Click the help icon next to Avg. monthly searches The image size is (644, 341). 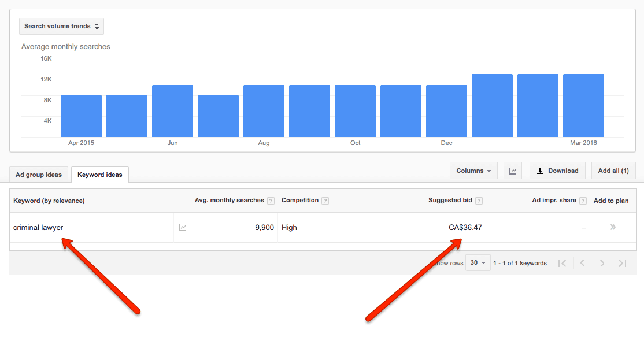click(271, 201)
